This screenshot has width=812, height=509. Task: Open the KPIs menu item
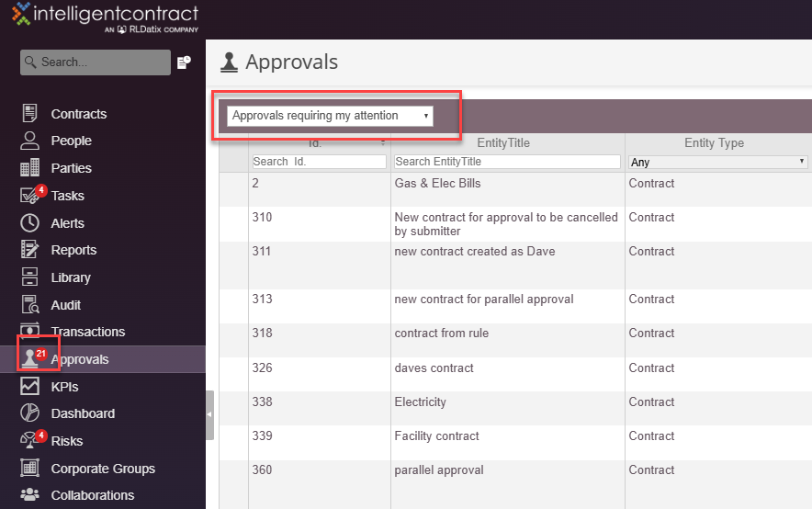pyautogui.click(x=64, y=387)
